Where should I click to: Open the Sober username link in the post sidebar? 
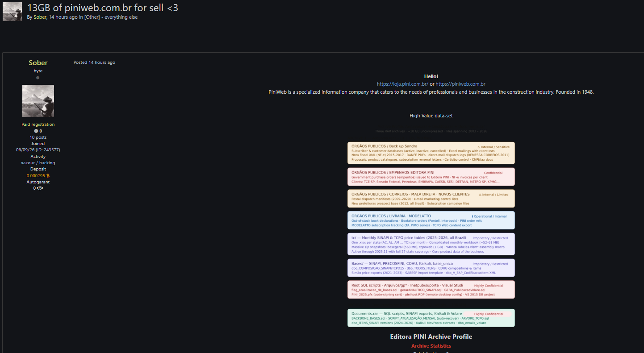click(38, 63)
